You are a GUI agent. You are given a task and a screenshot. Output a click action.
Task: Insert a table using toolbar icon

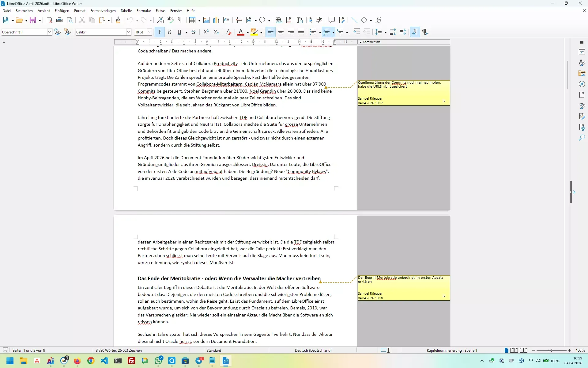[x=192, y=20]
